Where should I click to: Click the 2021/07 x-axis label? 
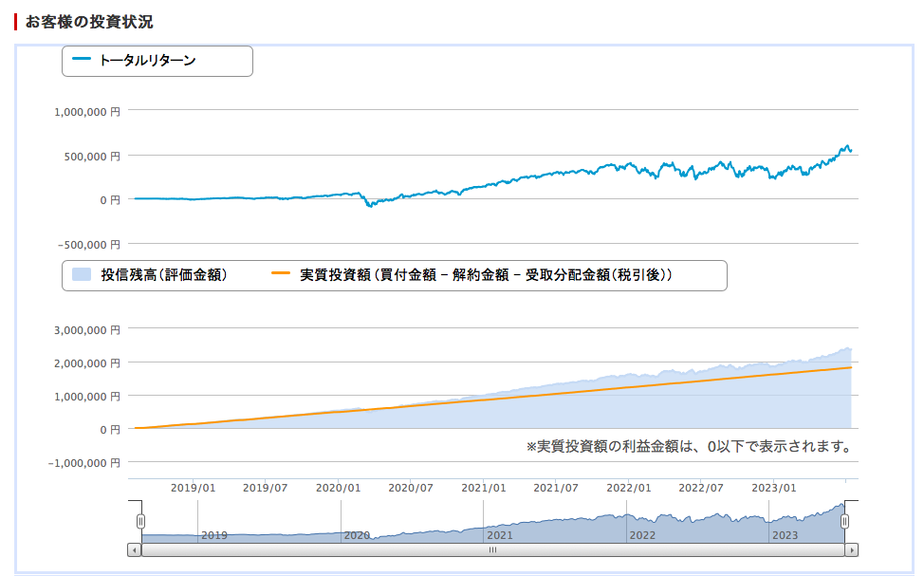coord(556,488)
